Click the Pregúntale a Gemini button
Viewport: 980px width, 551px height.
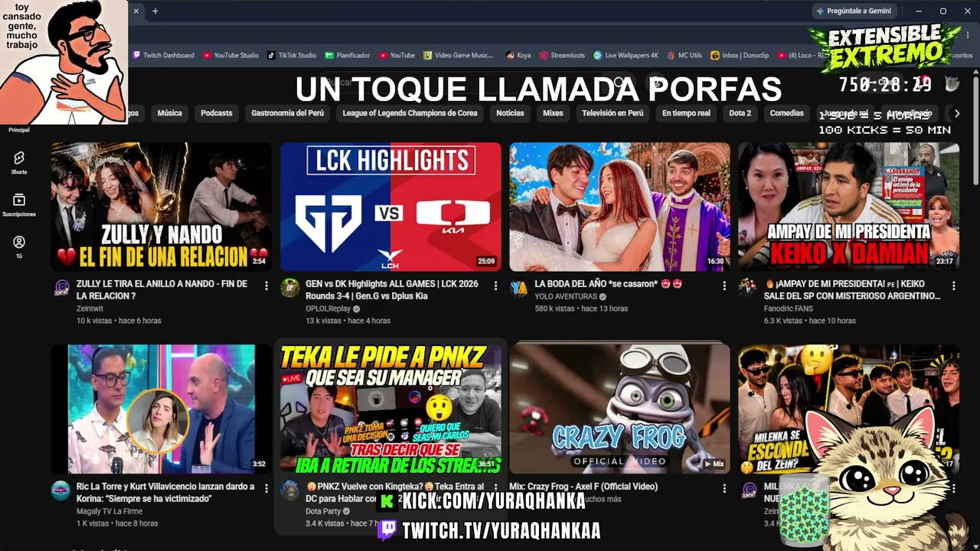pyautogui.click(x=854, y=11)
